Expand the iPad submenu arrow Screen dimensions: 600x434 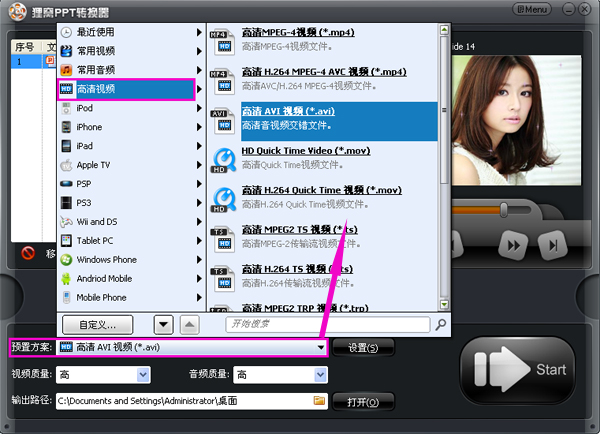pos(199,146)
